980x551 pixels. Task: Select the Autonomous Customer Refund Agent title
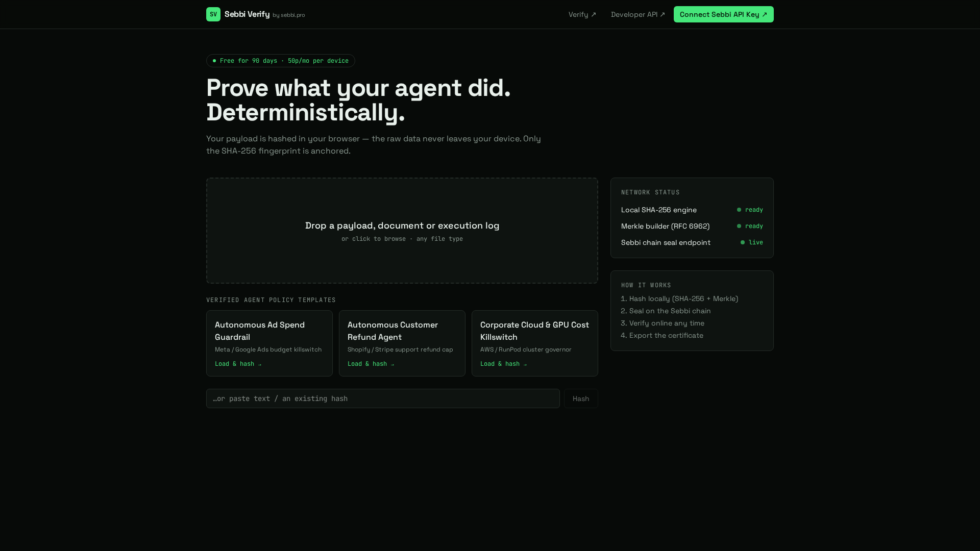[x=393, y=331]
